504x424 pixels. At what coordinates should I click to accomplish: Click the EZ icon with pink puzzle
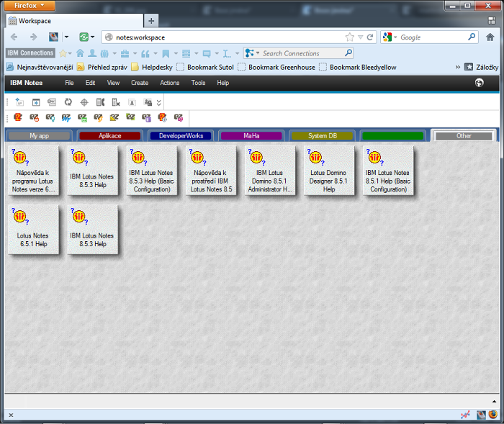click(x=179, y=117)
